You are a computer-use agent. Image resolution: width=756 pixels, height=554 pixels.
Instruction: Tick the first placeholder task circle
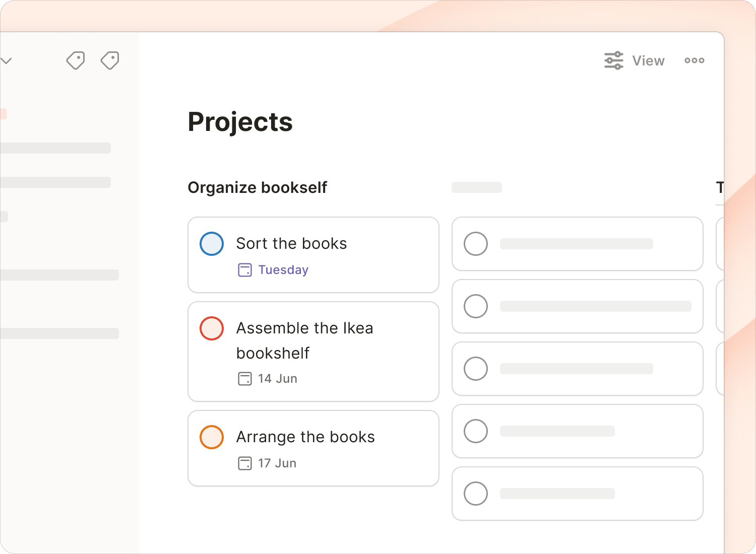point(476,244)
